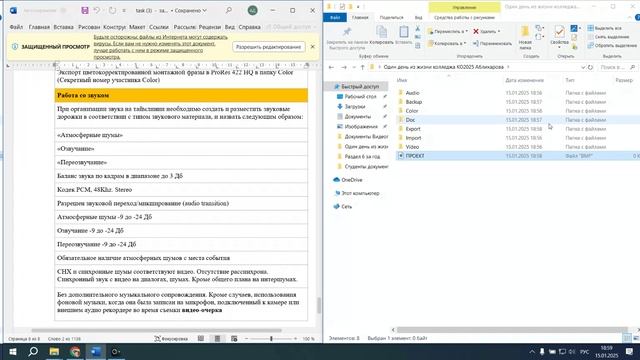
Task: Switch Word to Read Mode view
Action: point(201,339)
